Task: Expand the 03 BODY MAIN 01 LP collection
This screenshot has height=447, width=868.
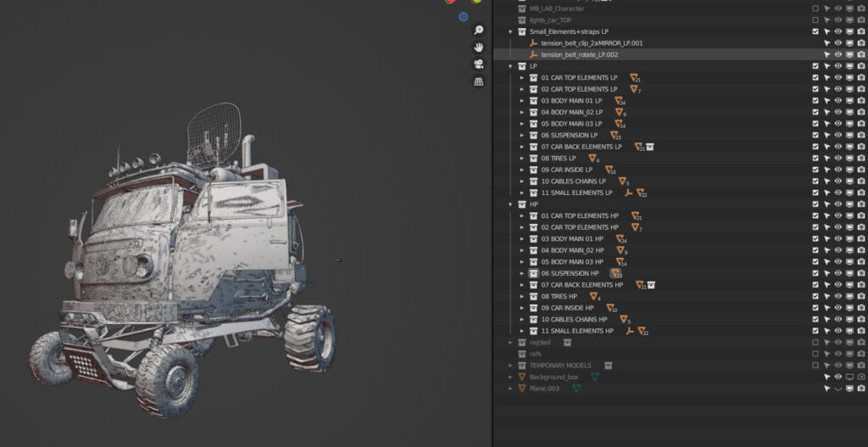Action: [x=521, y=101]
